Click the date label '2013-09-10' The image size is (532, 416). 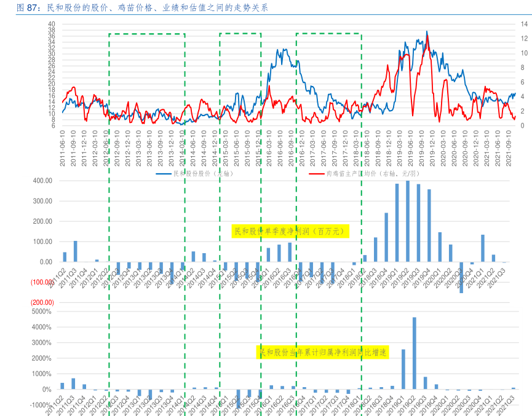point(160,148)
